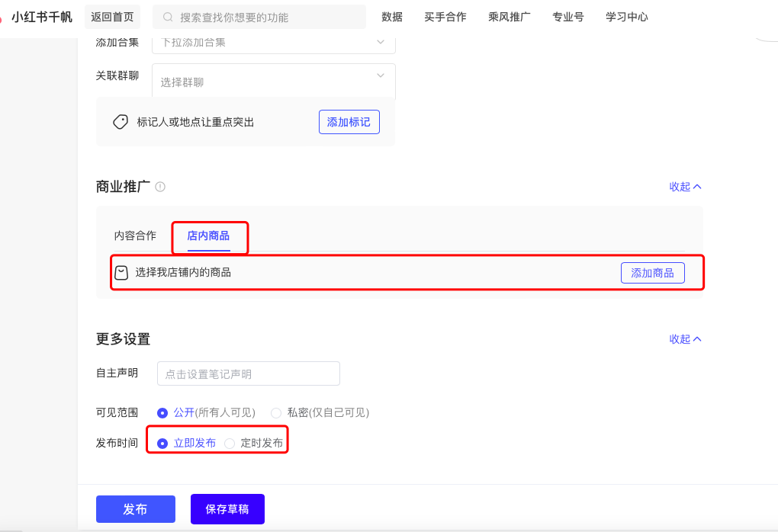Image resolution: width=778 pixels, height=532 pixels.
Task: Open the 关联群聊 选择群聊 dropdown
Action: (274, 82)
